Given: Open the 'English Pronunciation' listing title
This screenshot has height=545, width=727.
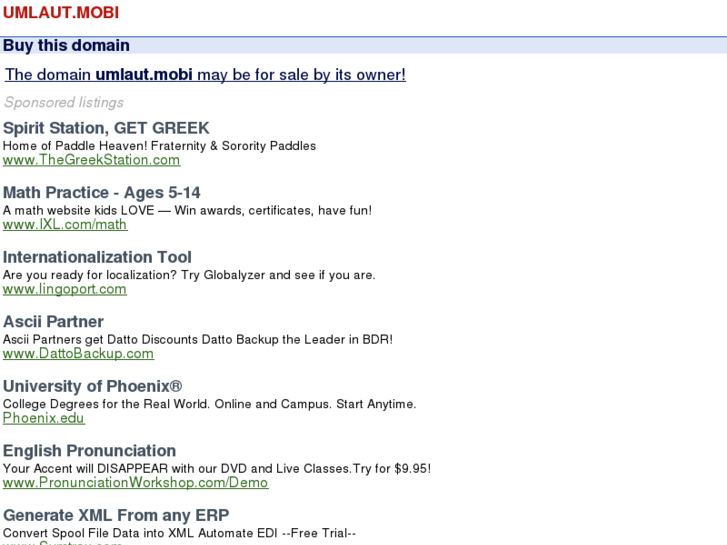Looking at the screenshot, I should pyautogui.click(x=89, y=451).
